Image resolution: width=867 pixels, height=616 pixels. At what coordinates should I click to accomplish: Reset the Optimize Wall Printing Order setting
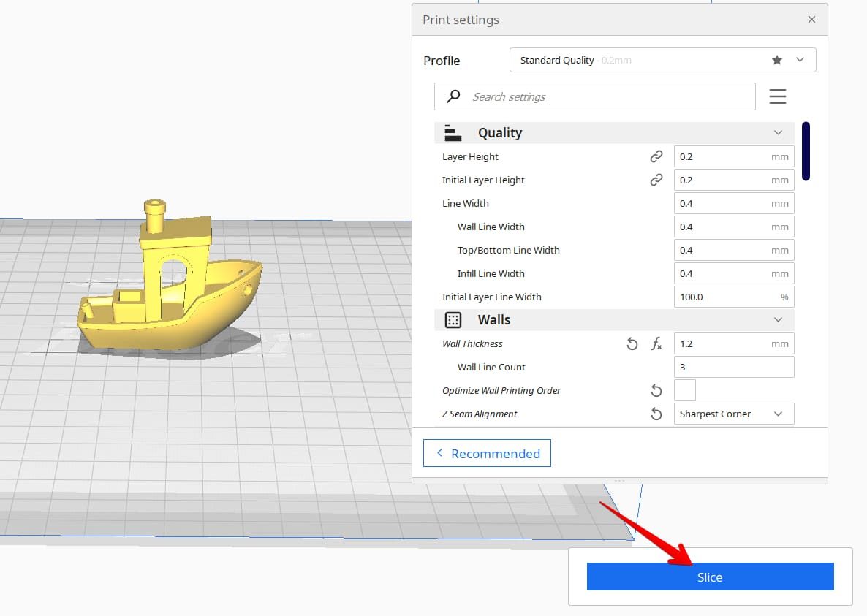pyautogui.click(x=656, y=391)
